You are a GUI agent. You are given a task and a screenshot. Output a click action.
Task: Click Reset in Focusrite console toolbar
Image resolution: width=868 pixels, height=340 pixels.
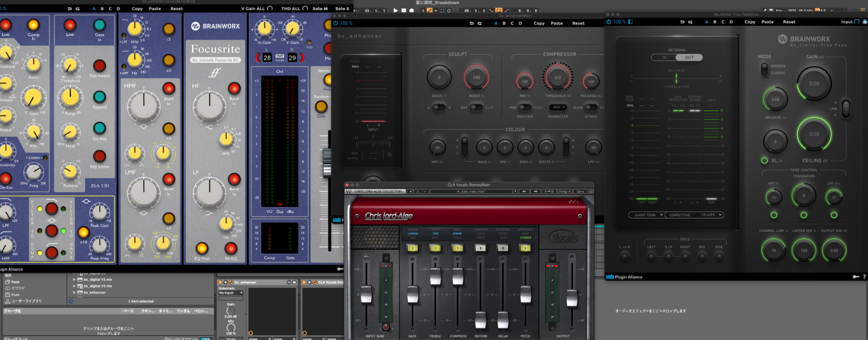[x=176, y=9]
